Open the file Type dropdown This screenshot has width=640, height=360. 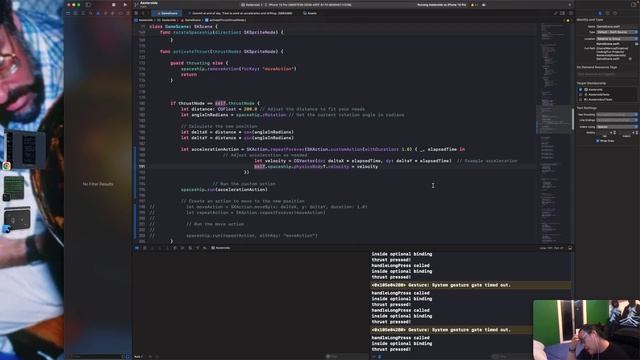pyautogui.click(x=616, y=32)
